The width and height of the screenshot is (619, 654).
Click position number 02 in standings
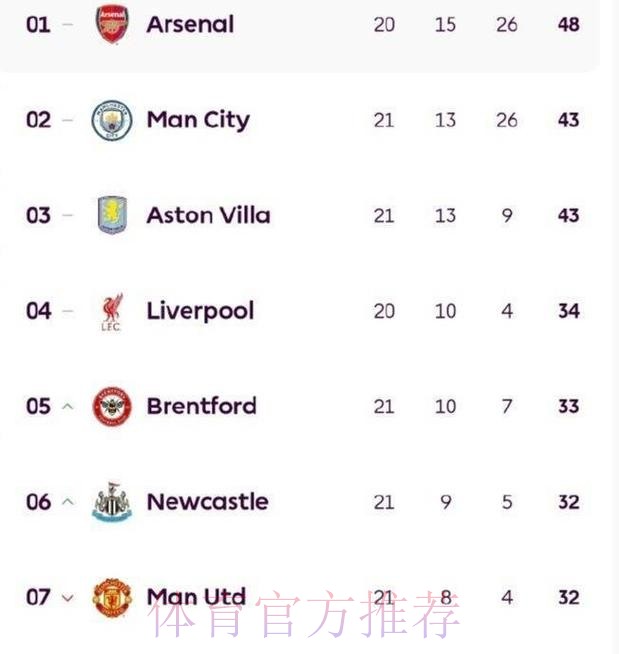[38, 120]
